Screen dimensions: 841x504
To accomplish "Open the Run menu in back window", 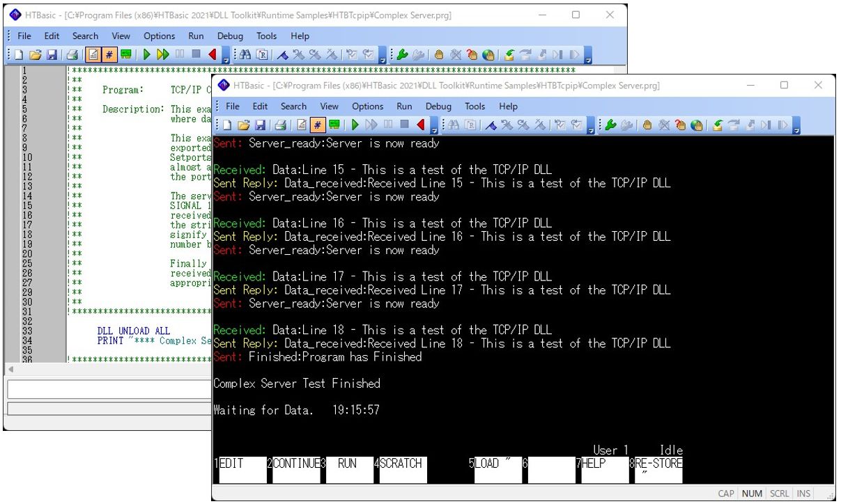I will pyautogui.click(x=196, y=36).
